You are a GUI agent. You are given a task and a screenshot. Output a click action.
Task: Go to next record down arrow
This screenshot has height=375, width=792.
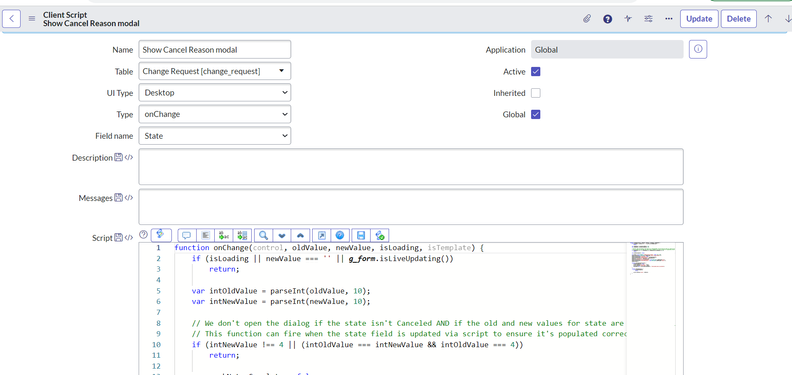pos(787,19)
